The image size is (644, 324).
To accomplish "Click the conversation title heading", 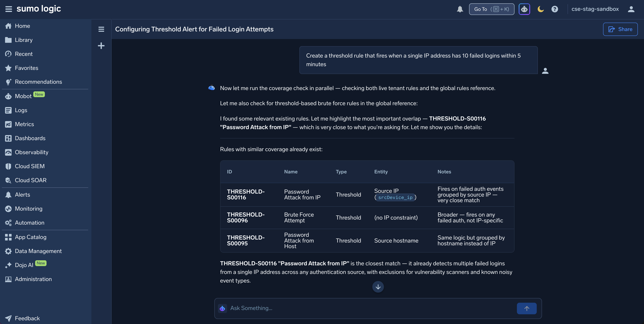I will point(194,29).
